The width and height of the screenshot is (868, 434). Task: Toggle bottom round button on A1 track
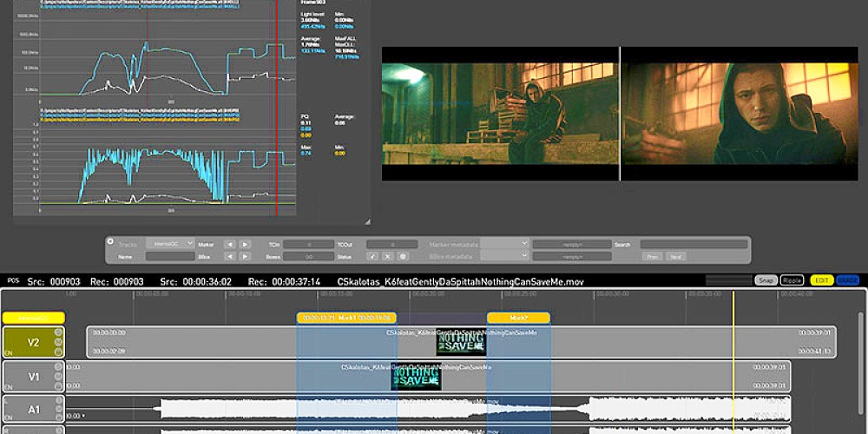coord(57,418)
